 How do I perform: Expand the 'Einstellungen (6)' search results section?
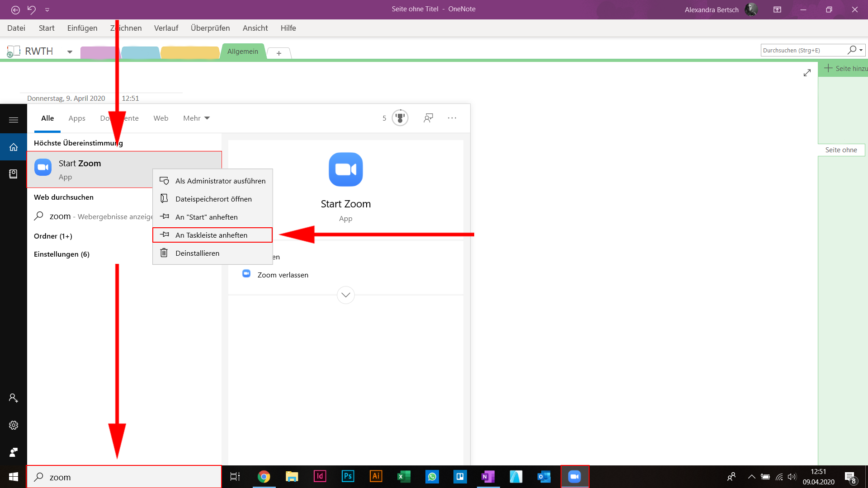[62, 253]
